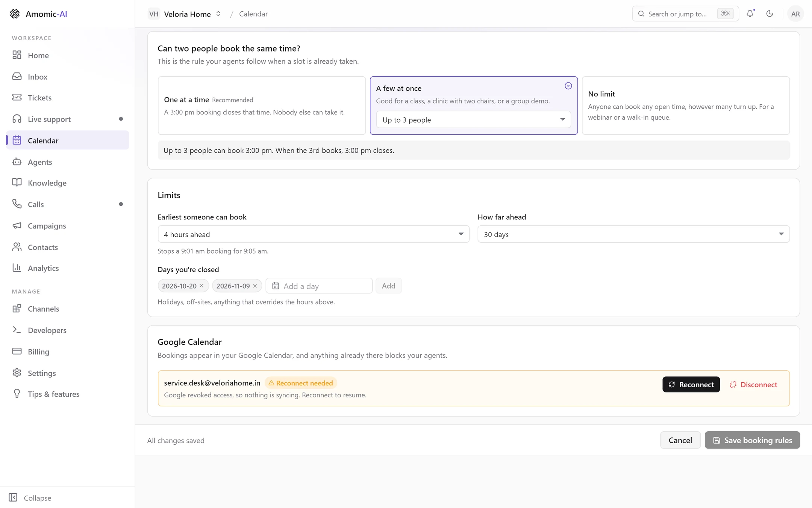Switch workspace via Veloria Home selector
Screen dimensions: 812x508
(x=184, y=14)
